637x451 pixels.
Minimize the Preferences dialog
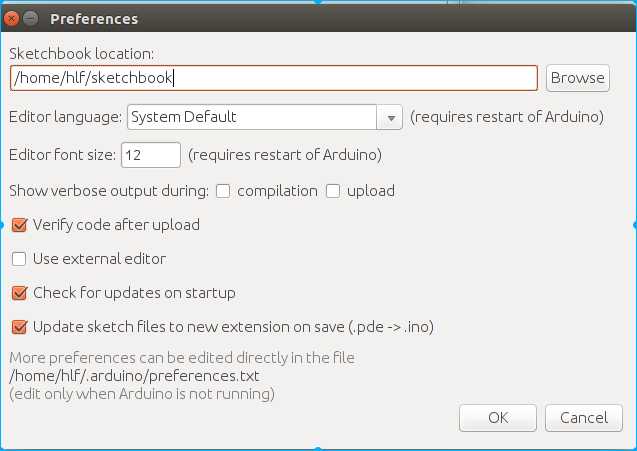click(x=31, y=19)
